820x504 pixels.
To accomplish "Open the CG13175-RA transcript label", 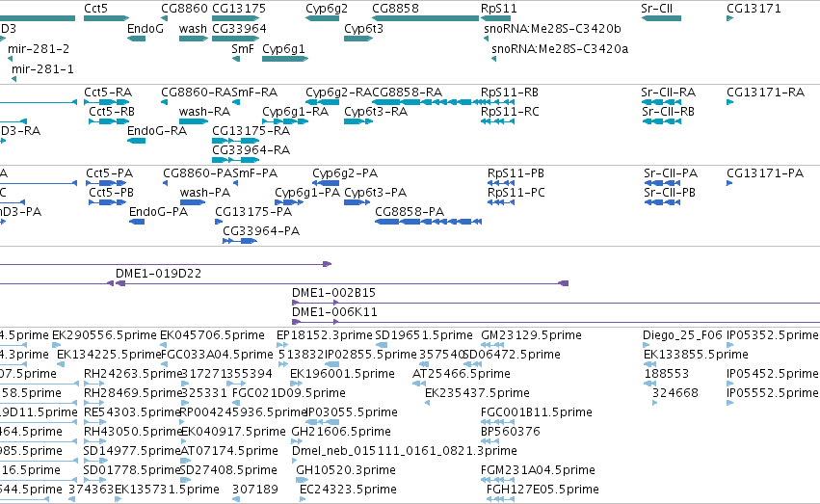I will (x=251, y=131).
